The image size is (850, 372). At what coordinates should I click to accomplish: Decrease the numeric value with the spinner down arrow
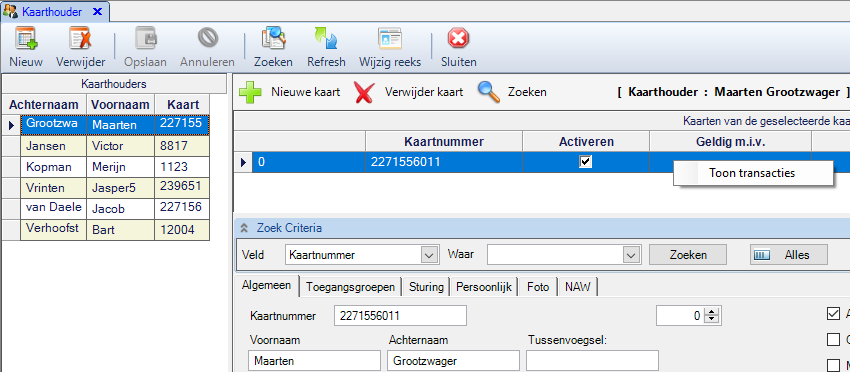pyautogui.click(x=713, y=319)
